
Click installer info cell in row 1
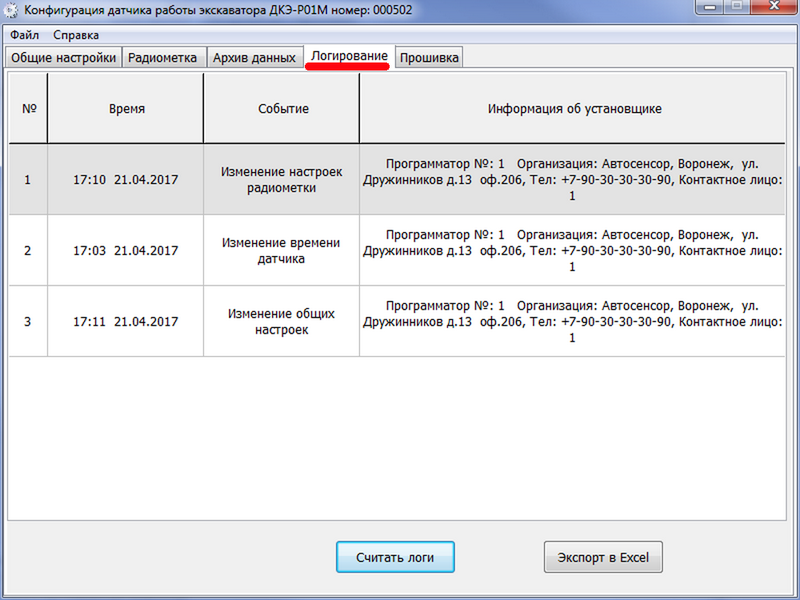[572, 180]
